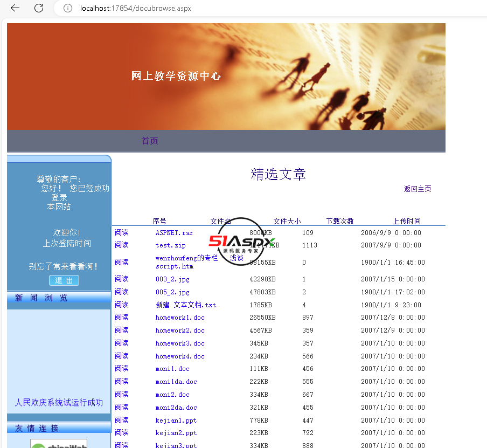Open the kejian2.ppt file link
The height and width of the screenshot is (448, 487).
pyautogui.click(x=176, y=433)
